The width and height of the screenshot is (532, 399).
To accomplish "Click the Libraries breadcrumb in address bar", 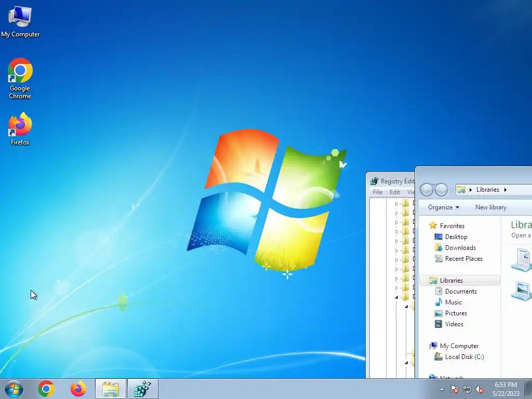I will (487, 190).
